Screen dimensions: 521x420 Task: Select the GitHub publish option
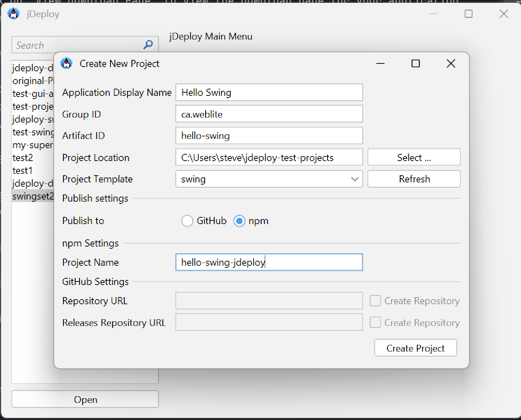click(187, 221)
